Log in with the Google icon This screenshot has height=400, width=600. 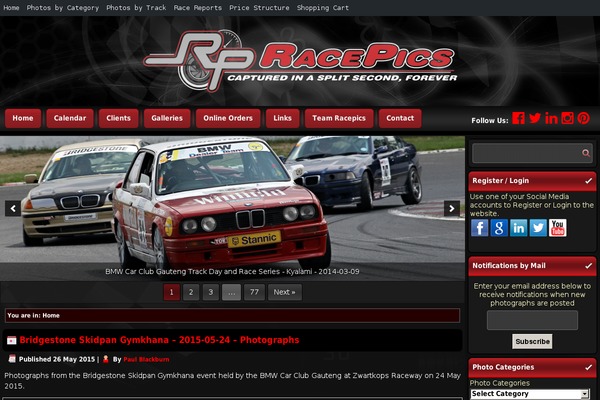coord(499,228)
